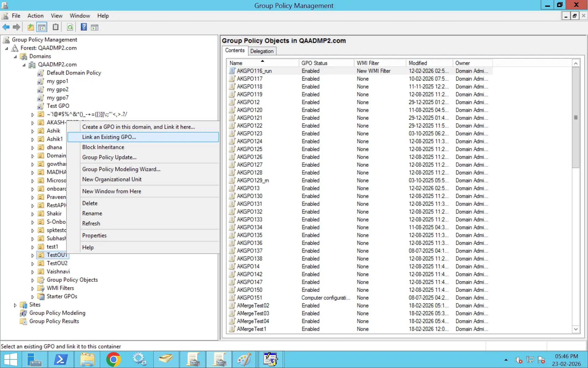Click the show action pane icon
The image size is (588, 368).
tap(94, 27)
